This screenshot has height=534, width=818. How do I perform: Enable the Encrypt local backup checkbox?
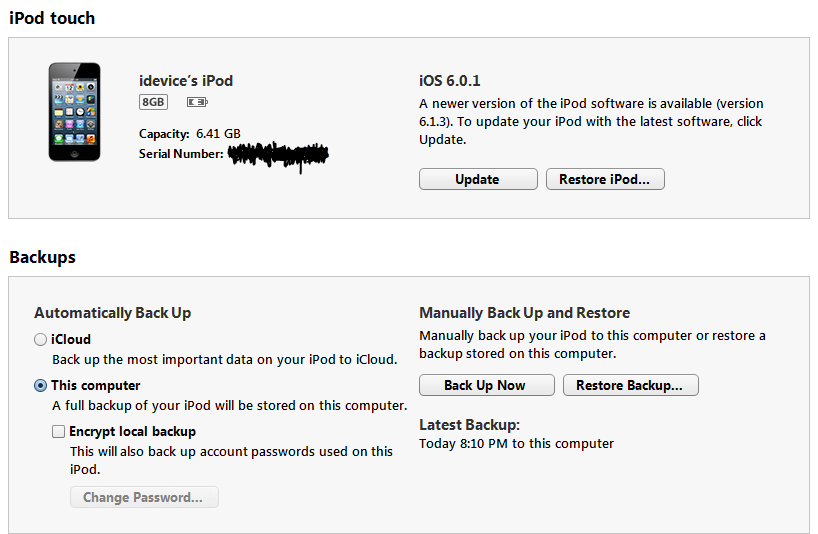coord(58,432)
